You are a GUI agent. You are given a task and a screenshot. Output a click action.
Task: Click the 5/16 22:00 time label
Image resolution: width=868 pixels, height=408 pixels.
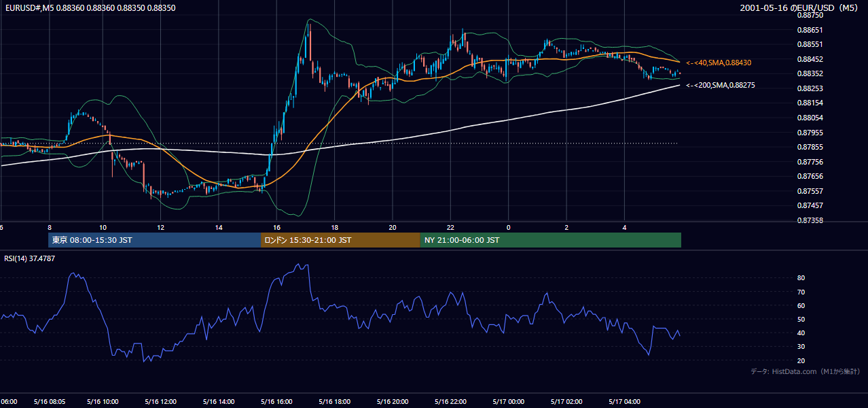pos(450,401)
